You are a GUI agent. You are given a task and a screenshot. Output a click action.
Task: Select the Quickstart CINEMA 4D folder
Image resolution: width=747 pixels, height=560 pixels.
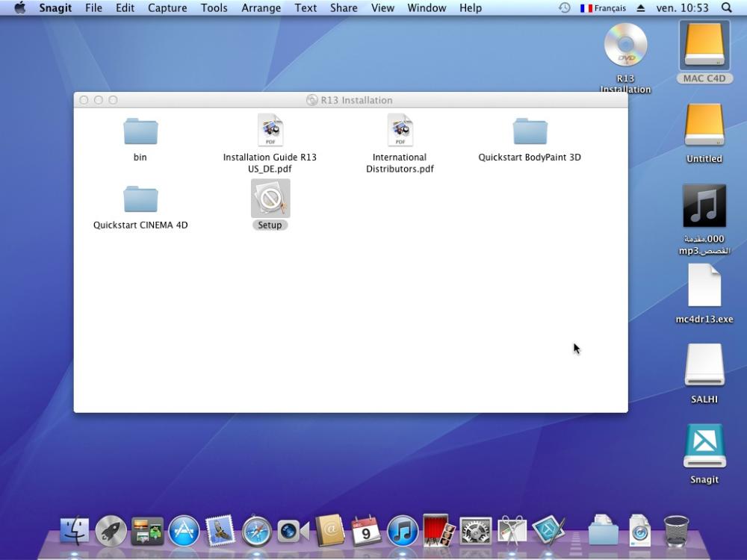[140, 199]
